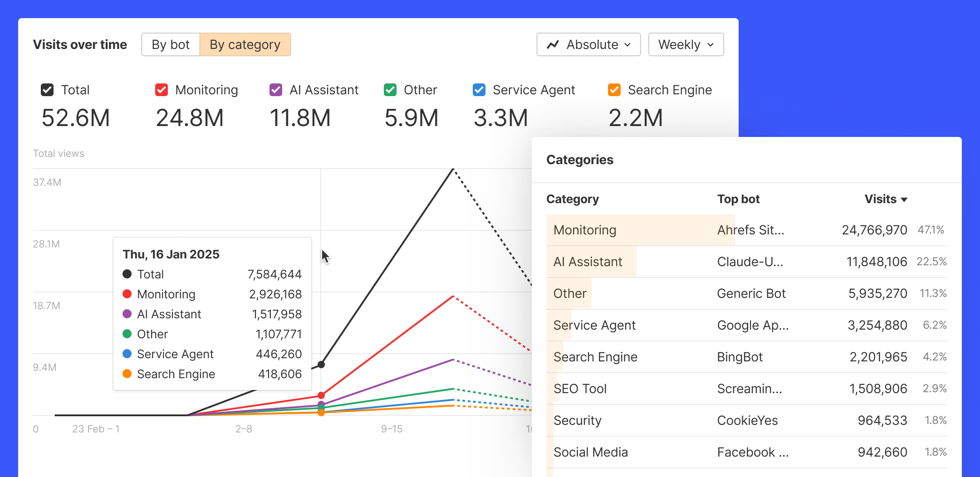Click the Total series peak on the chart
This screenshot has width=980, height=477.
tap(453, 170)
